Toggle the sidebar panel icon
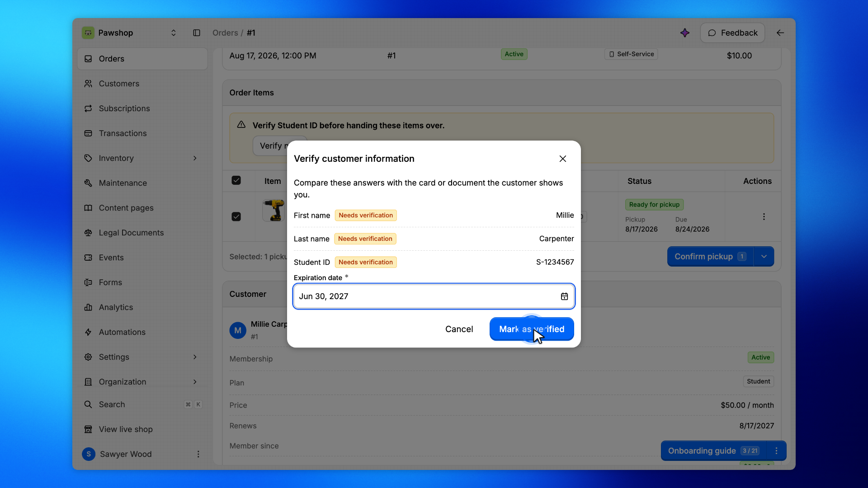The image size is (868, 488). click(197, 33)
